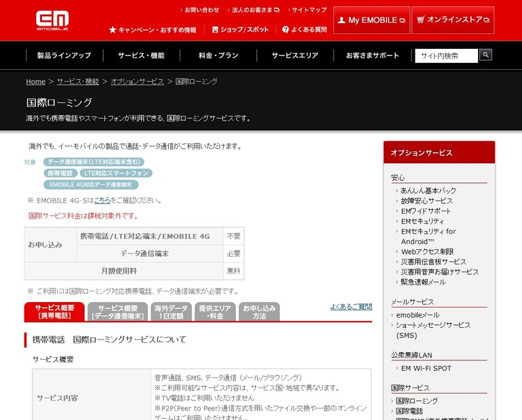Open Webアクセス制限 sidebar link

(x=427, y=251)
